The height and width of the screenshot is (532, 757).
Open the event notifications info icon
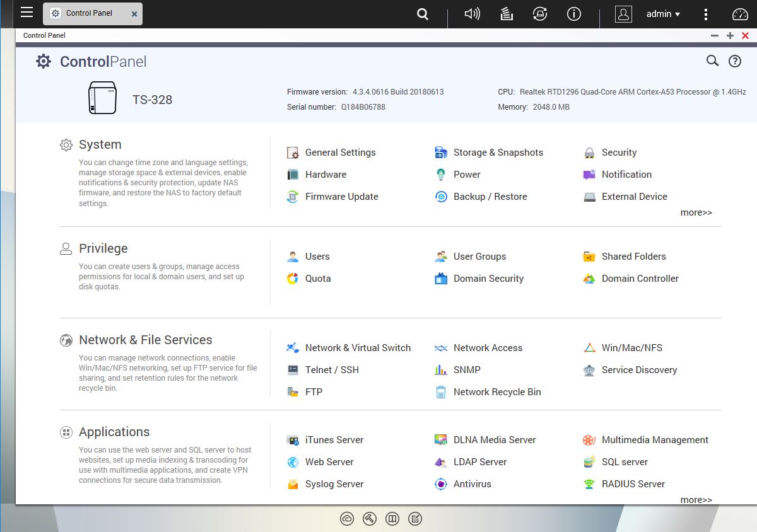click(573, 14)
